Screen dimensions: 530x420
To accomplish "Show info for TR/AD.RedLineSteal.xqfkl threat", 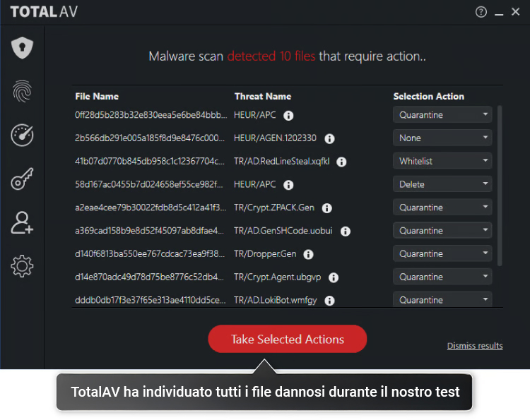I will tap(341, 162).
